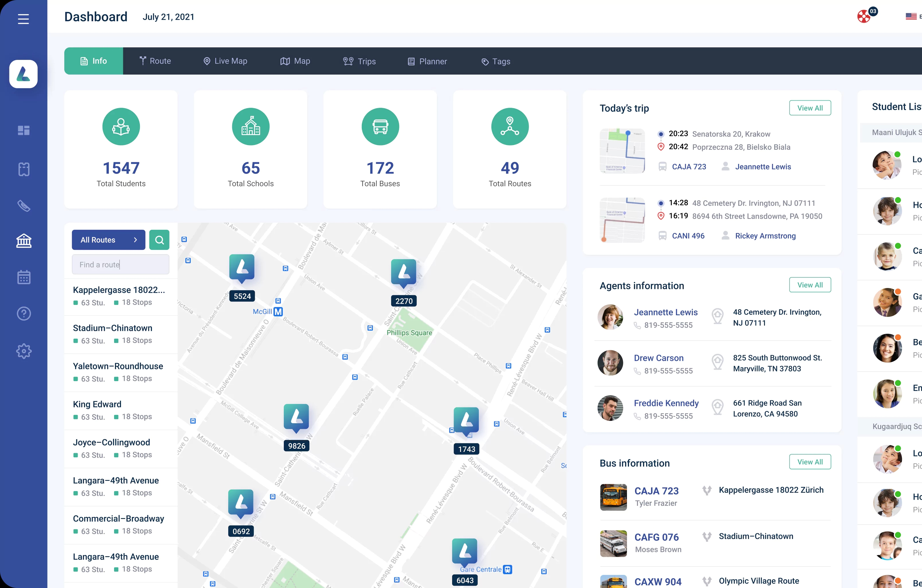Image resolution: width=922 pixels, height=588 pixels.
Task: Open the CANI 496 bus link
Action: (688, 236)
